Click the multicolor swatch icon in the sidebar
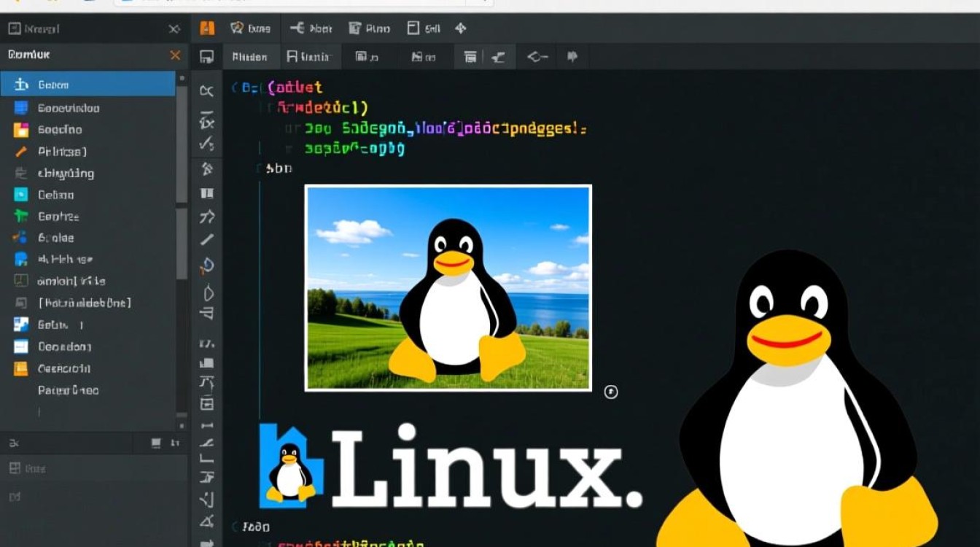This screenshot has width=980, height=547. (x=20, y=238)
